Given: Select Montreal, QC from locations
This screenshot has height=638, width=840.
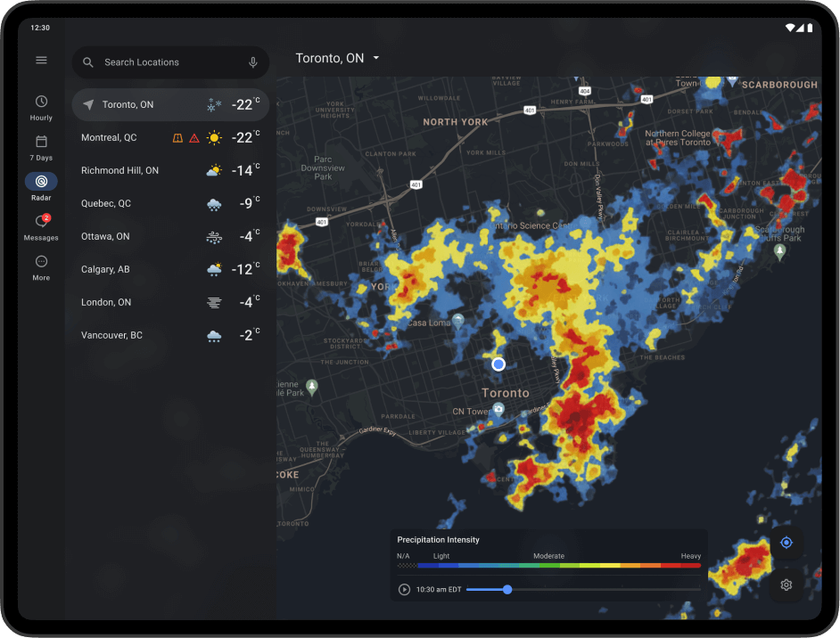Looking at the screenshot, I should pyautogui.click(x=109, y=138).
